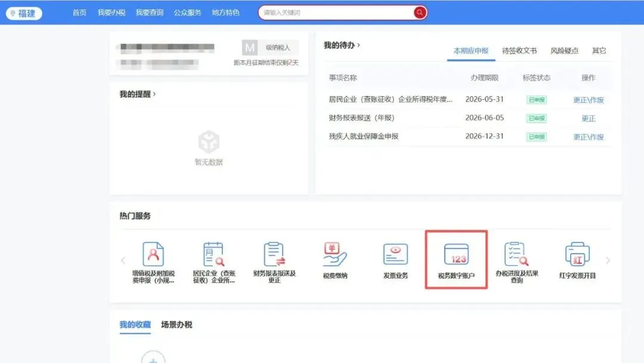Image resolution: width=644 pixels, height=363 pixels.
Task: Click the 福建 location selector
Action: pos(24,13)
